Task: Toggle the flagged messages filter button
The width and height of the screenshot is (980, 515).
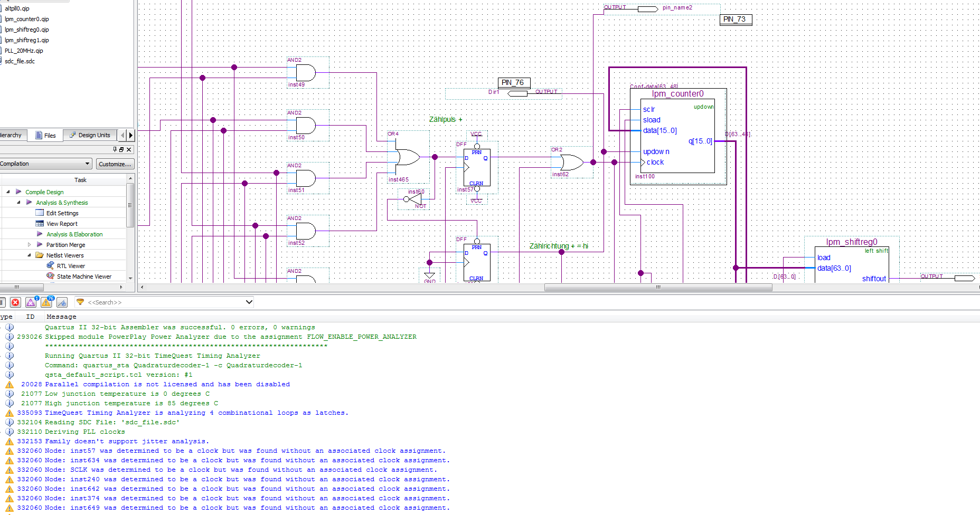Action: [x=62, y=302]
